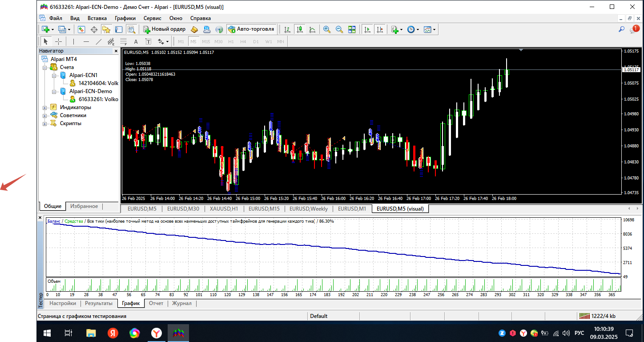Expand the Скрипты tree node
This screenshot has width=644, height=342.
click(x=44, y=123)
